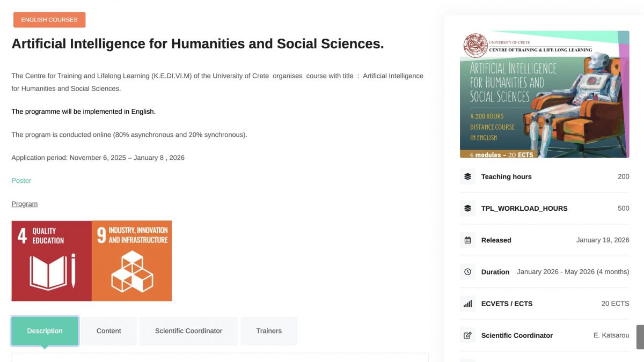
Task: Open the Trainers tab
Action: click(x=269, y=331)
